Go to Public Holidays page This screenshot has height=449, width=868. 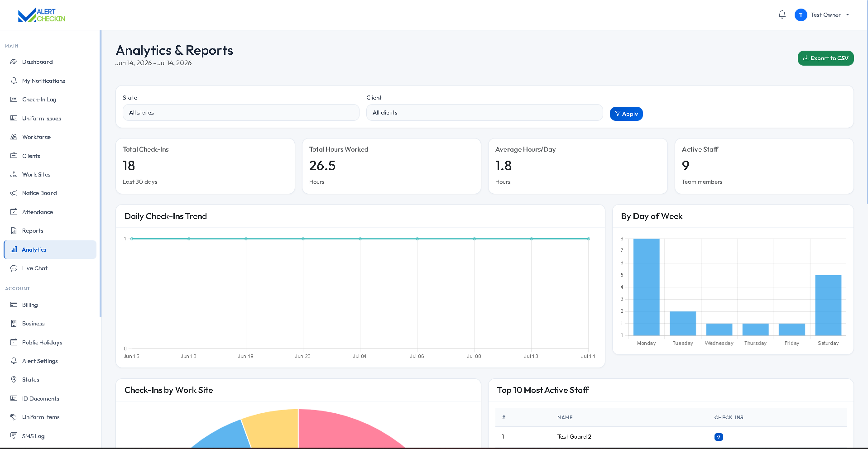click(x=42, y=343)
